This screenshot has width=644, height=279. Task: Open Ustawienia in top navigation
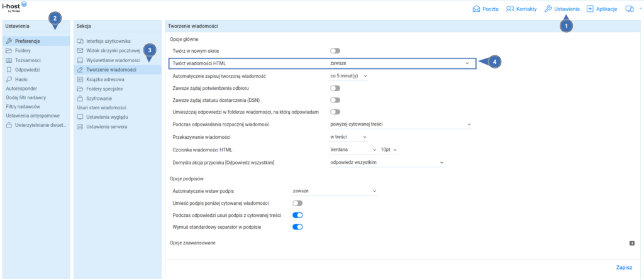[562, 9]
